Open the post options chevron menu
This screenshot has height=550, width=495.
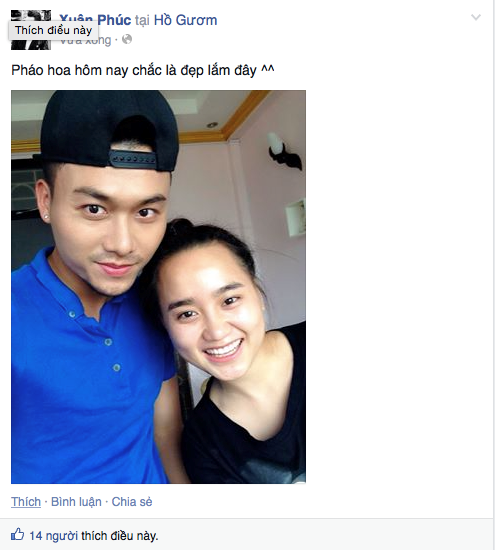(476, 17)
